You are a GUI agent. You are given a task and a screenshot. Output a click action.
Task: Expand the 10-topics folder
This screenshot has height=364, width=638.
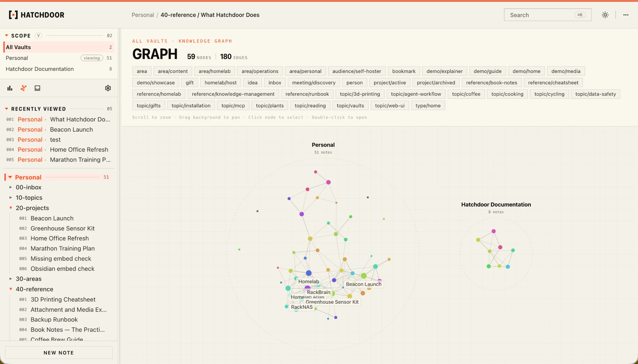pos(11,198)
